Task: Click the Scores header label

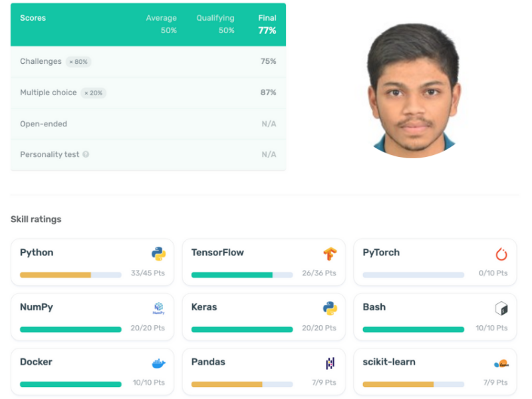Action: click(x=33, y=18)
